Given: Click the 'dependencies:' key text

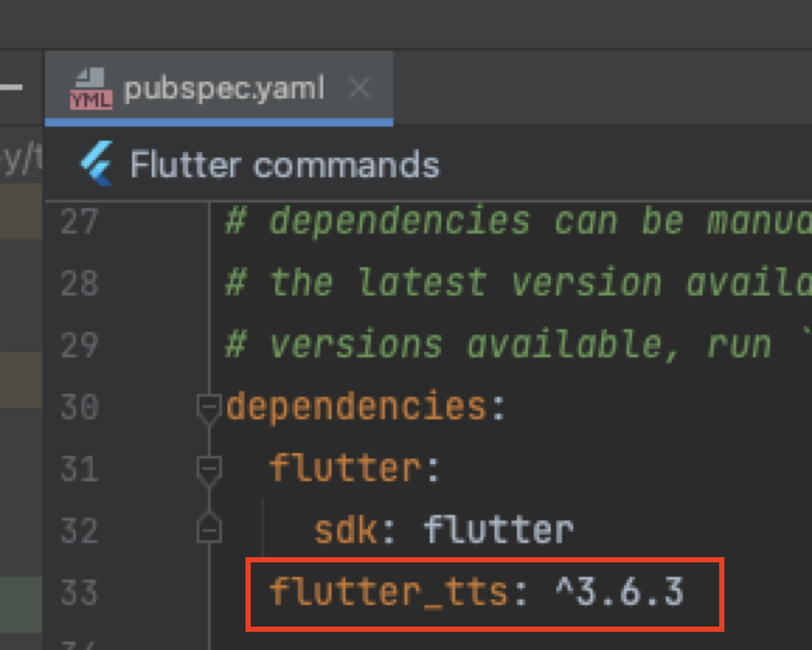Looking at the screenshot, I should click(x=366, y=408).
